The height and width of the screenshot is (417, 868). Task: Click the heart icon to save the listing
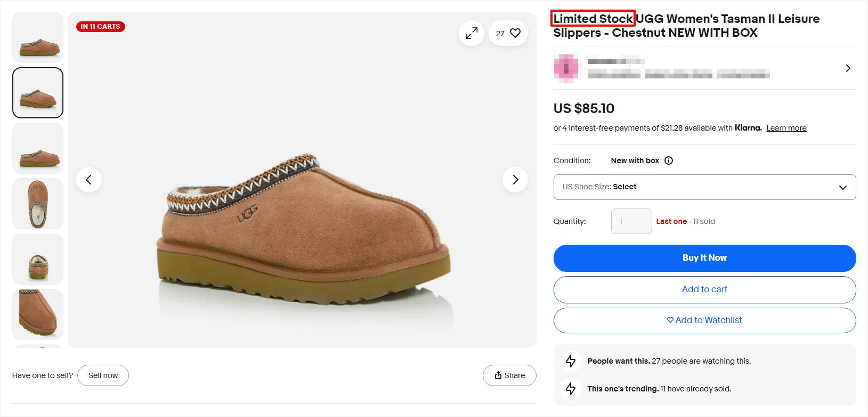pos(515,33)
